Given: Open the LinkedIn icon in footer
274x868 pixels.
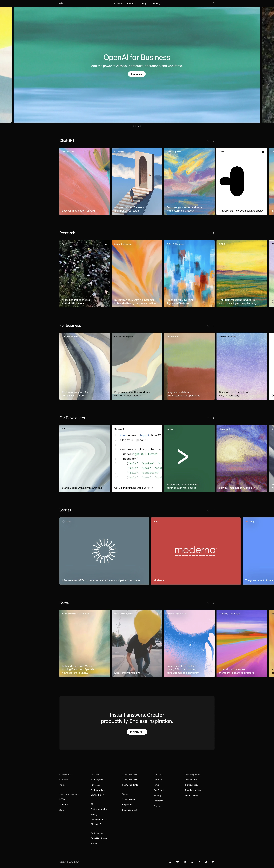Looking at the screenshot, I should coord(185,862).
